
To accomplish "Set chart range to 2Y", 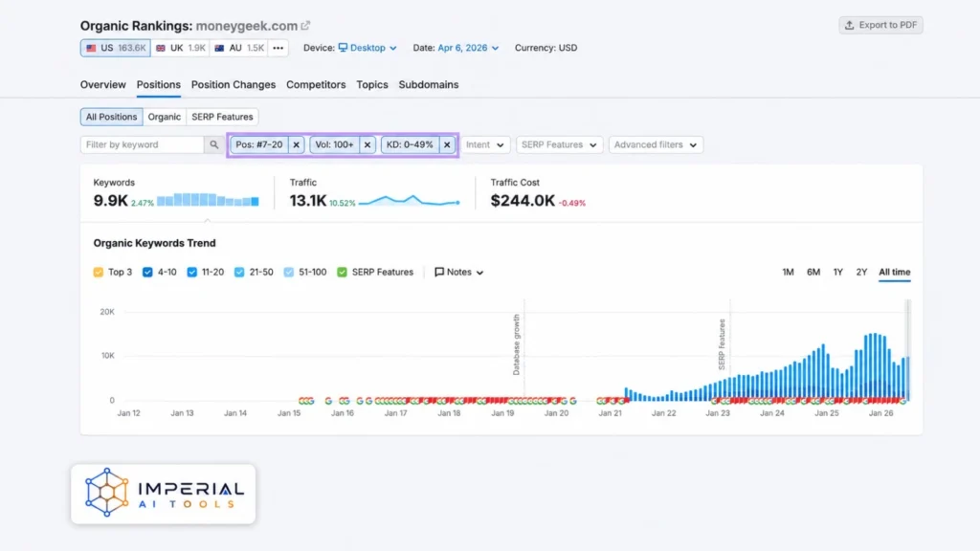I will point(862,273).
